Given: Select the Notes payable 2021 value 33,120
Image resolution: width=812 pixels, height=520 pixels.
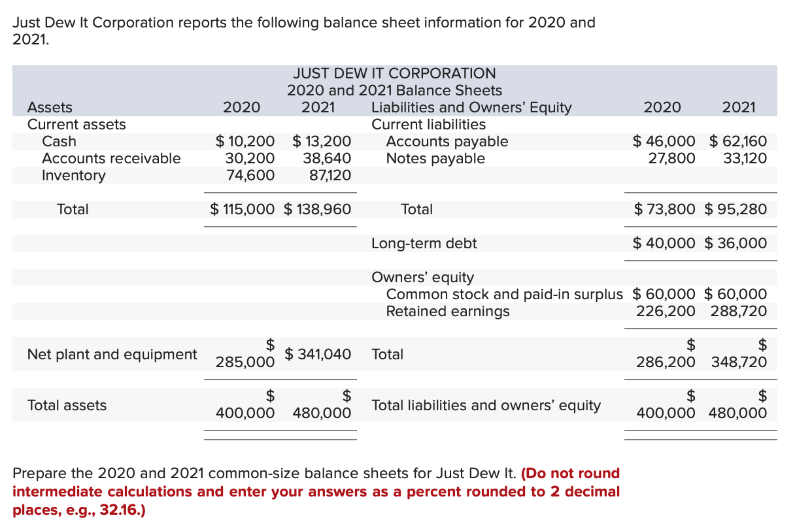Looking at the screenshot, I should click(746, 158).
